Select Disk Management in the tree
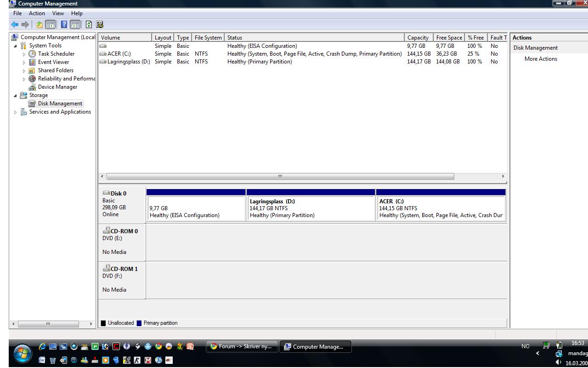588x368 pixels. (60, 103)
